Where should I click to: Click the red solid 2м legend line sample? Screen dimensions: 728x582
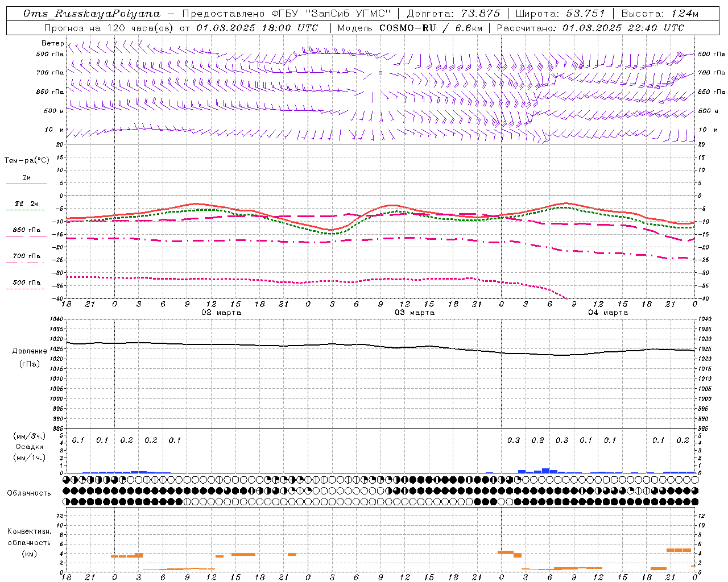click(x=26, y=184)
